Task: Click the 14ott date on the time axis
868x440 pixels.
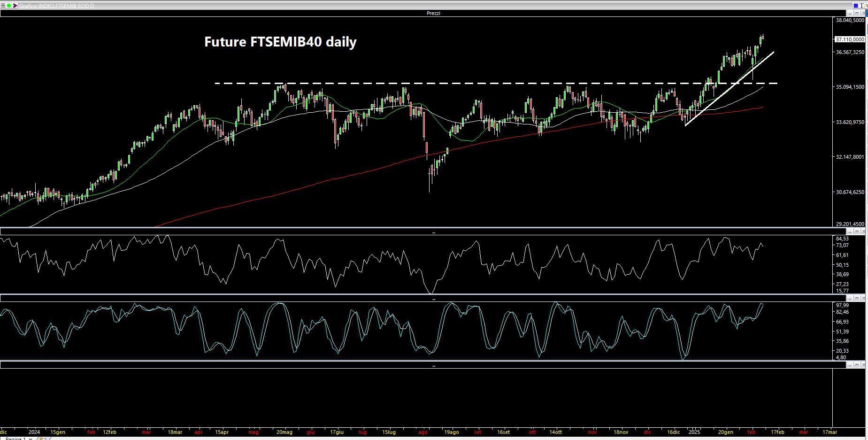Action: click(556, 432)
